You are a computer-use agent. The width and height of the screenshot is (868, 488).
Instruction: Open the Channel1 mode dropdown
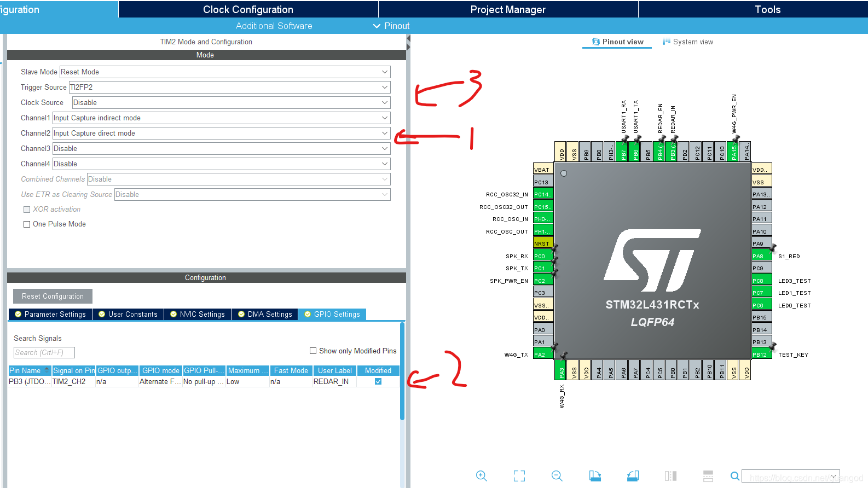[222, 118]
